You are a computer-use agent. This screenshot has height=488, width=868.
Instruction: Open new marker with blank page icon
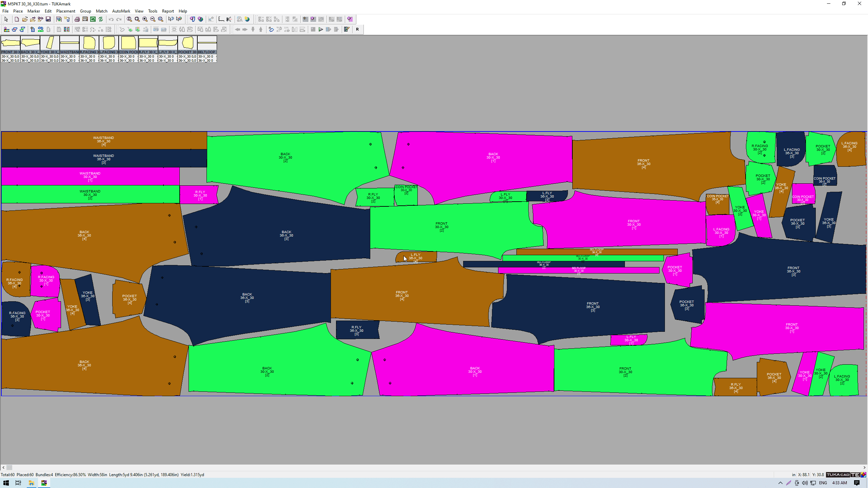17,19
